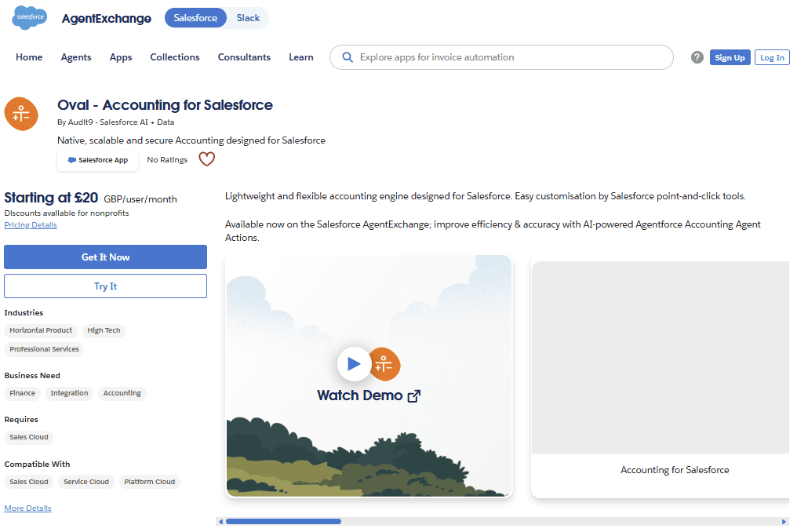Click the Salesforce cloud logo
The image size is (797, 532).
coord(30,17)
